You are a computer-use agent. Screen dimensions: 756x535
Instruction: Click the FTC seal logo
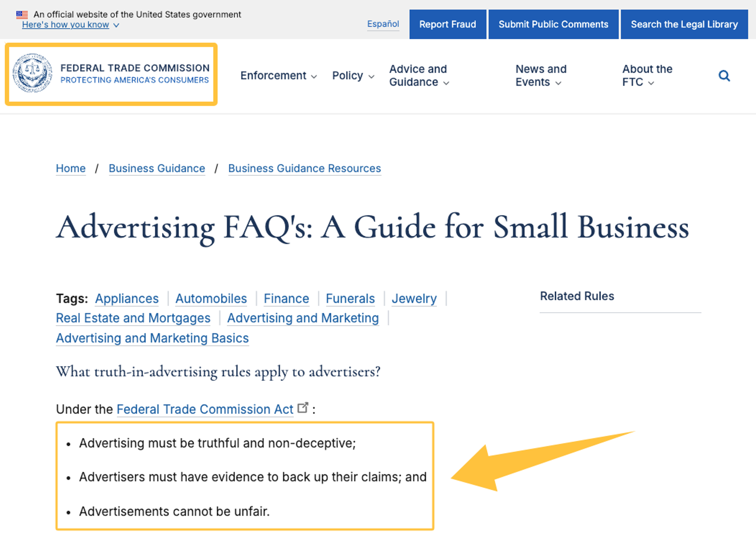[x=33, y=73]
